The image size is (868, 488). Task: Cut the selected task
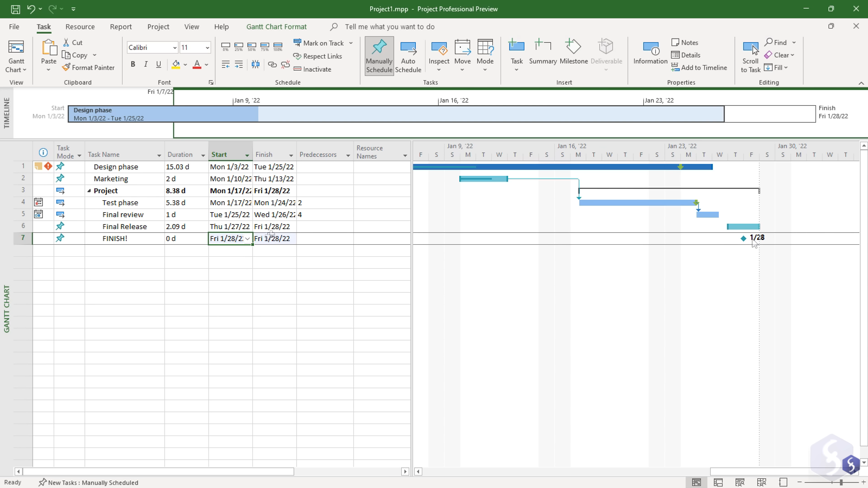coord(73,42)
